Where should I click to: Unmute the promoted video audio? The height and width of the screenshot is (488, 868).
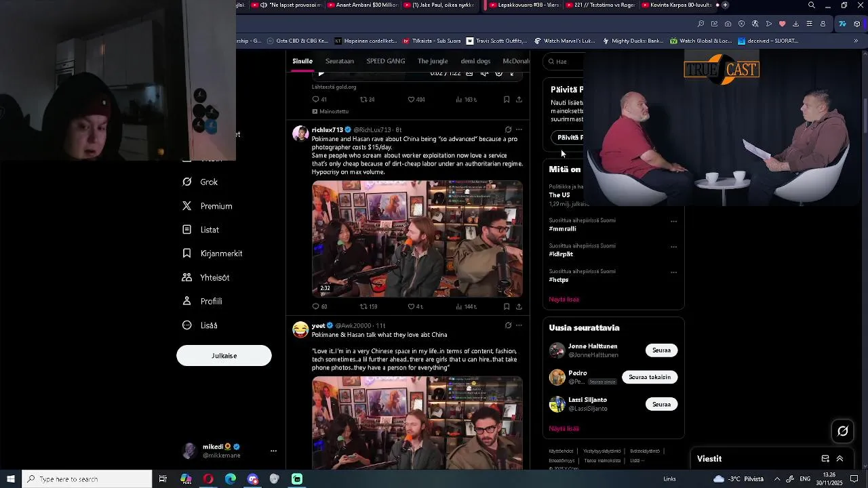(484, 73)
